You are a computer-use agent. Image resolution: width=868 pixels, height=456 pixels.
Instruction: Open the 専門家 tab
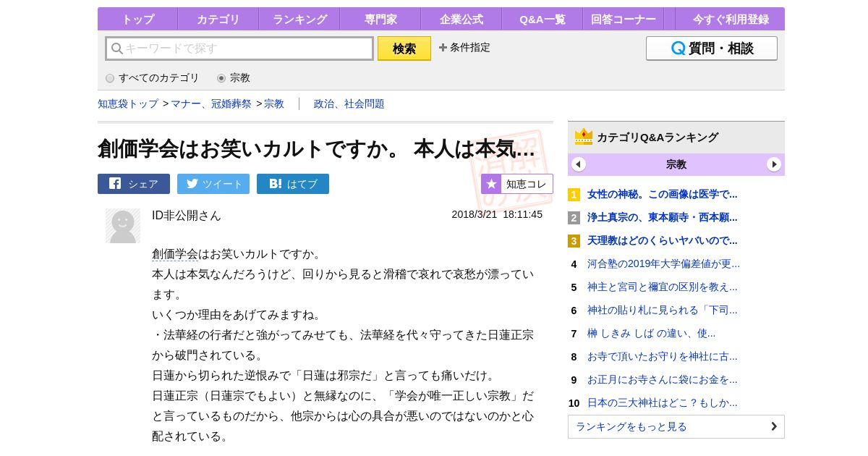(x=380, y=19)
